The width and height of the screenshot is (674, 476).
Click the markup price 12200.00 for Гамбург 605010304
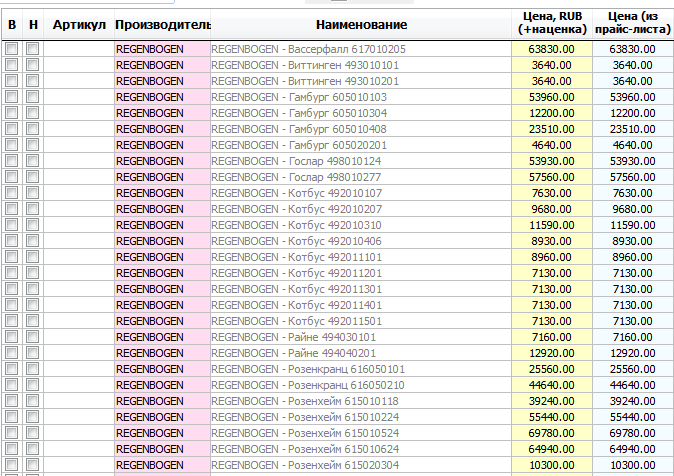(x=551, y=113)
